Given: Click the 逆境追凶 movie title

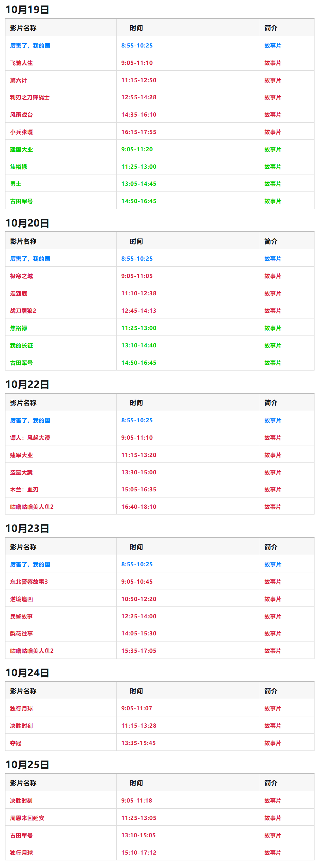Looking at the screenshot, I should (x=22, y=599).
